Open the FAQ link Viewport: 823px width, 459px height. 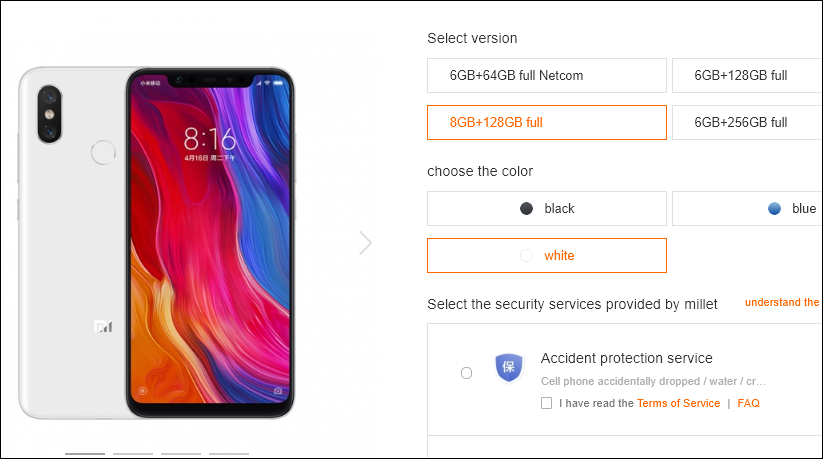pyautogui.click(x=749, y=403)
